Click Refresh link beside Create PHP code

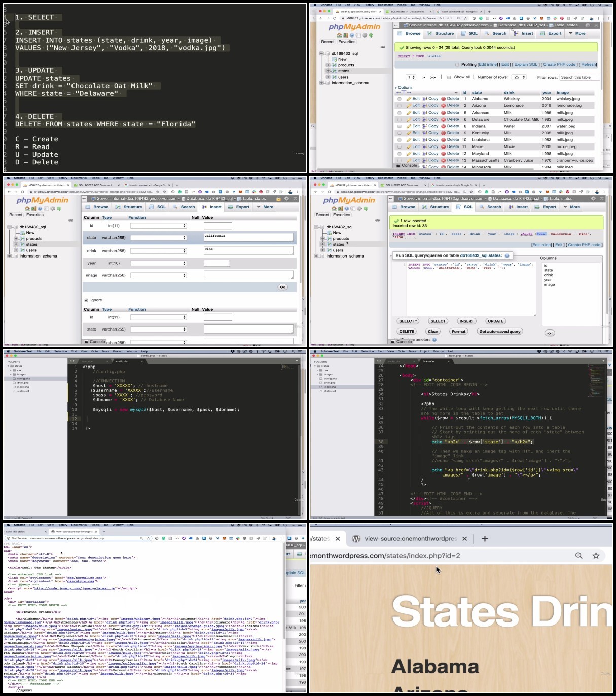pyautogui.click(x=589, y=65)
